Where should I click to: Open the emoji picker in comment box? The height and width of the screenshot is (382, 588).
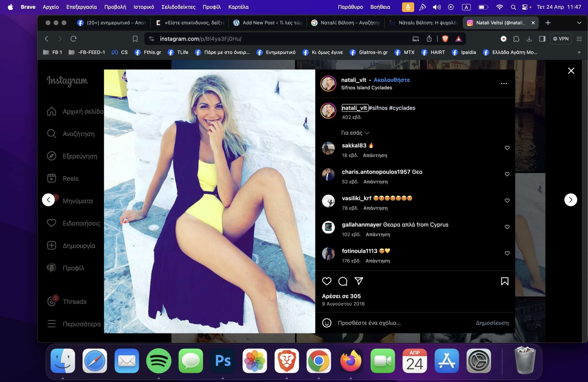[327, 323]
